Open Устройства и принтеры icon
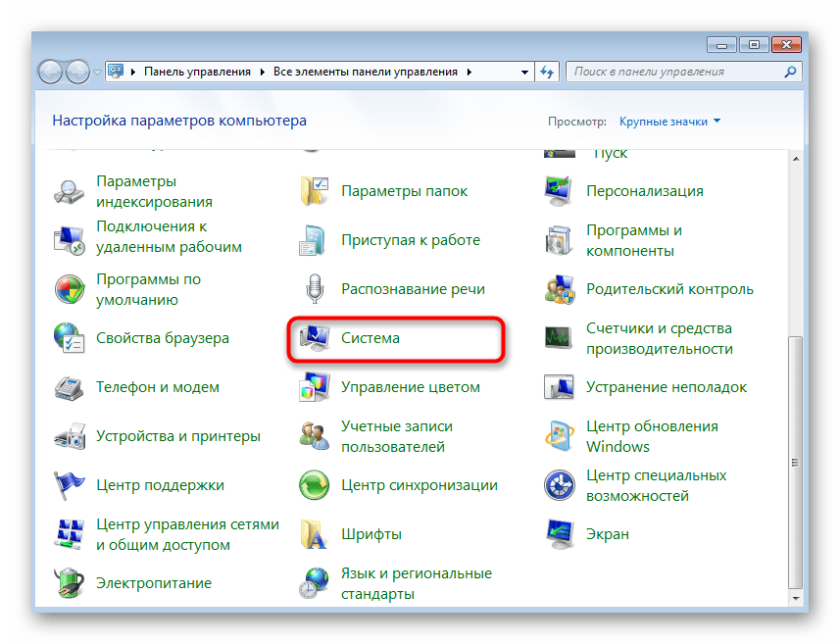Viewport: 840px width, 644px height. click(70, 436)
